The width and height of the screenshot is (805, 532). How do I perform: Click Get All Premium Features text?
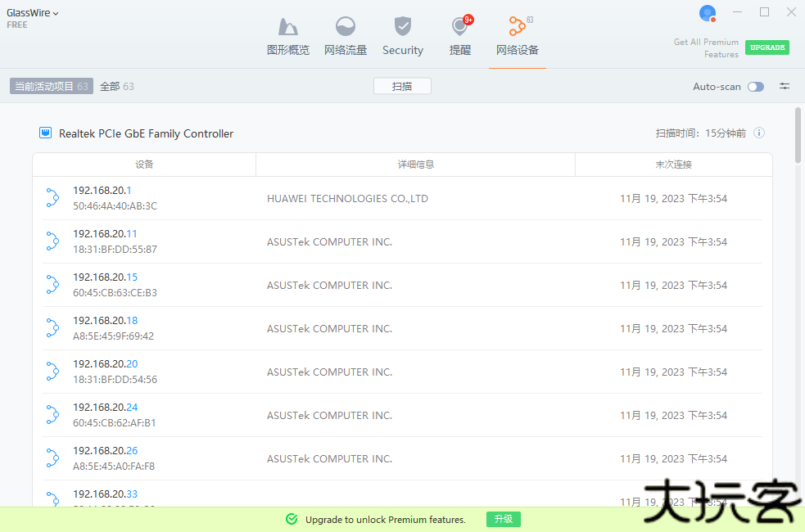click(x=707, y=48)
